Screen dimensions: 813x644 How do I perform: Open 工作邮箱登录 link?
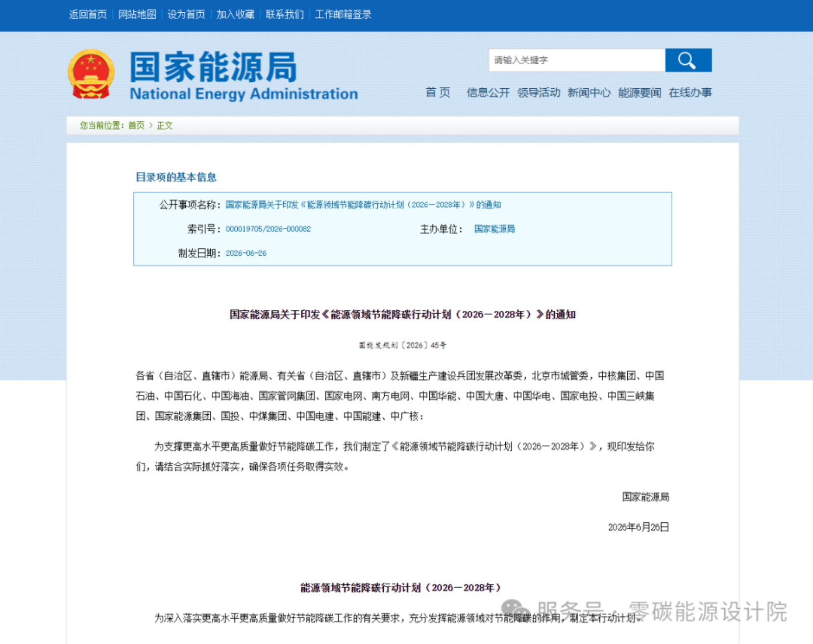coord(343,15)
